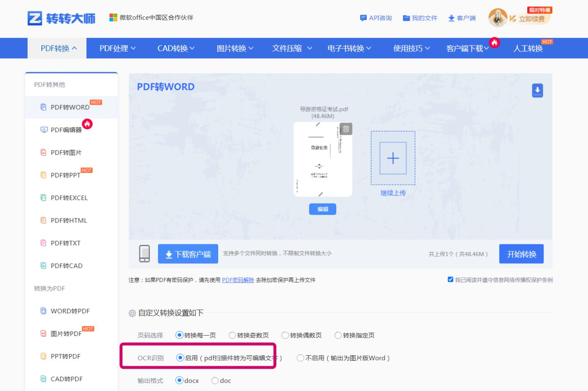Switch to the 人工转换 tab
Viewport: 588px width, 391px height.
[529, 48]
